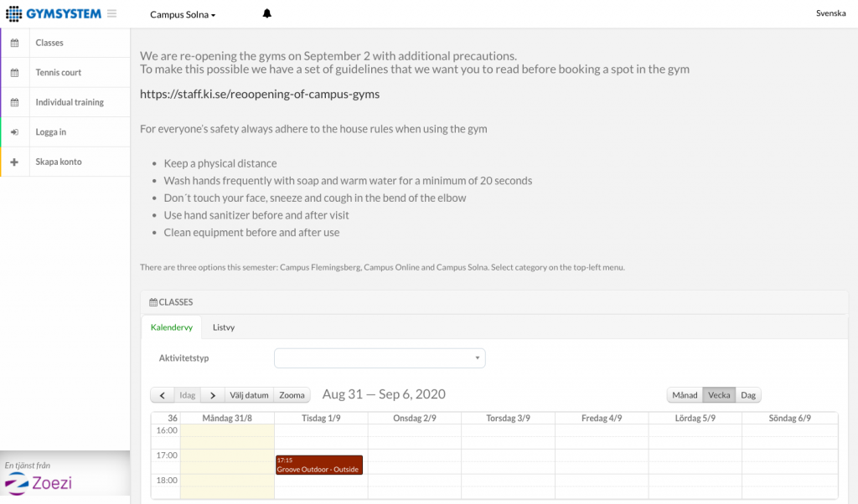
Task: Click the calendar icon beside Tennis court
Action: 15,72
